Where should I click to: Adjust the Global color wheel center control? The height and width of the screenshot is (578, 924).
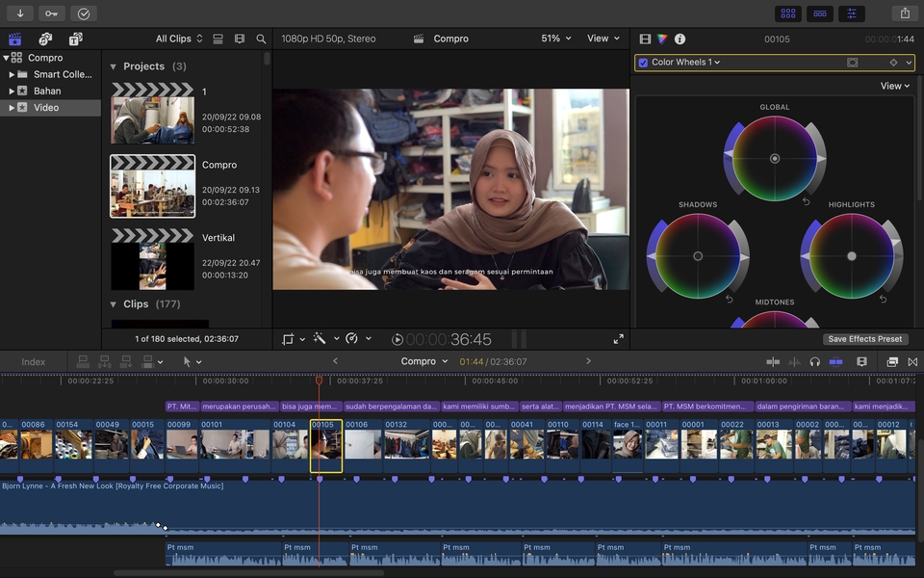(x=775, y=157)
